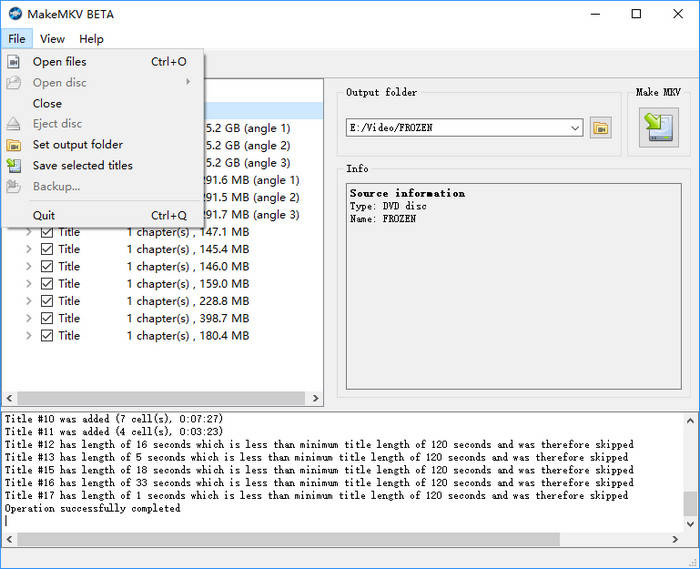Choose Set output folder menu entry
This screenshot has width=700, height=569.
(x=103, y=145)
